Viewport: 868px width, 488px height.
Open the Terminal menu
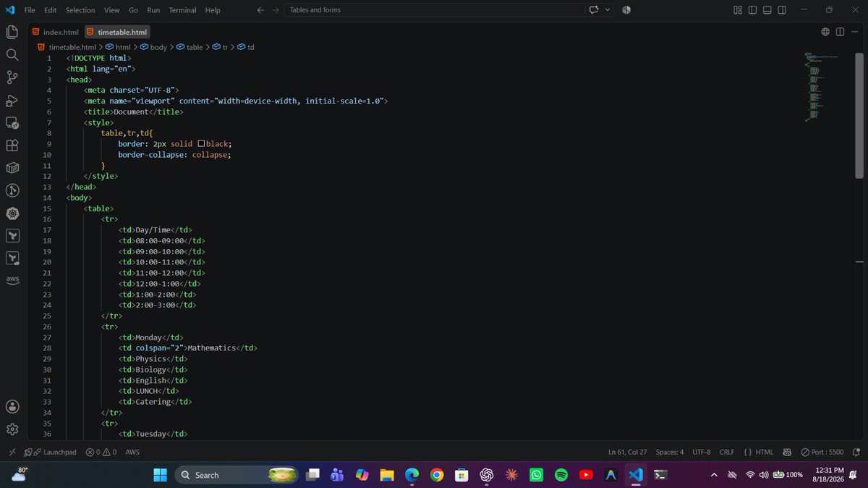[183, 10]
